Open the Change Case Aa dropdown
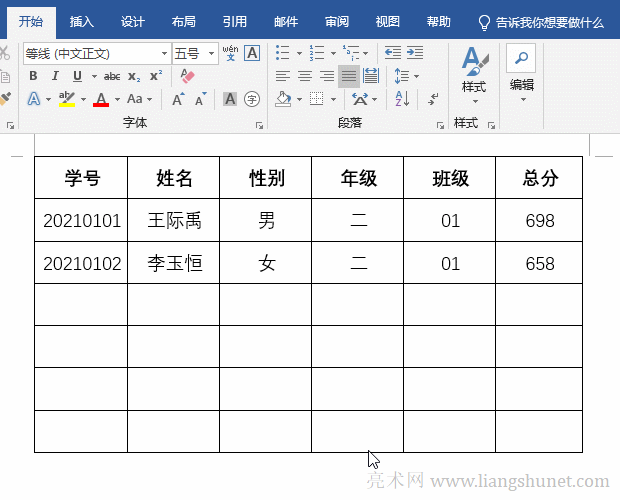 [x=139, y=99]
